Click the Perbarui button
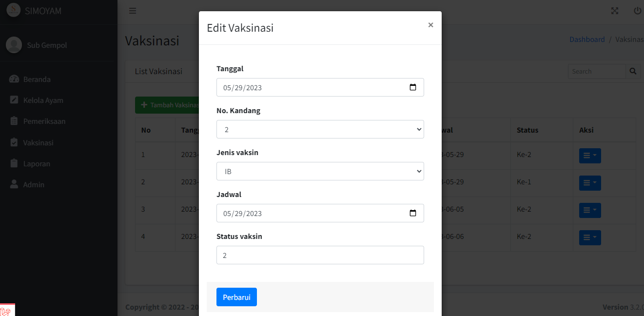The image size is (644, 316). coord(236,297)
